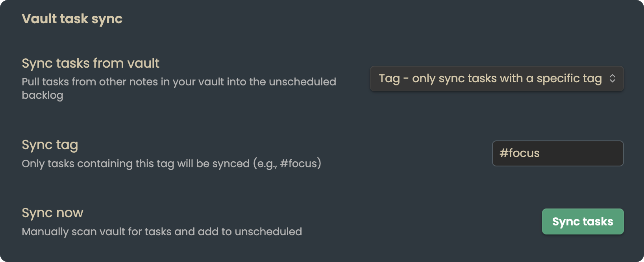Click the 'Vault task sync' section heading
This screenshot has height=262, width=644.
point(72,18)
